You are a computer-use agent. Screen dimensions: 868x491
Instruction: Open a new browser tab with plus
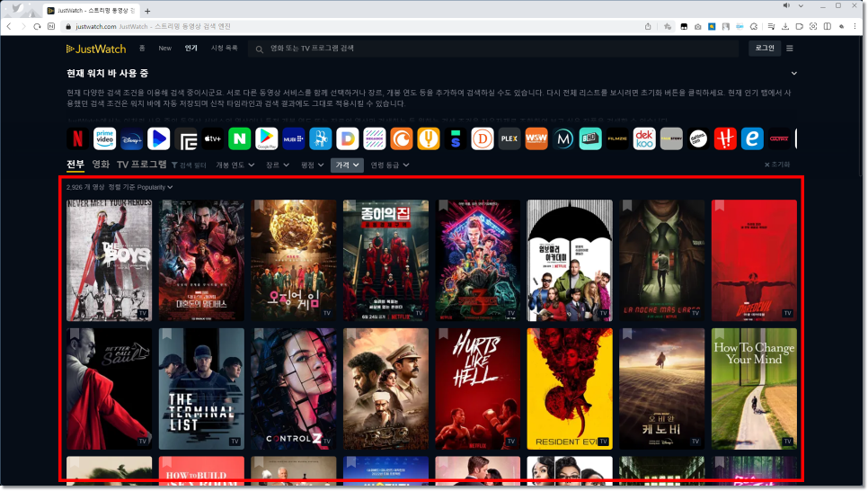(147, 11)
